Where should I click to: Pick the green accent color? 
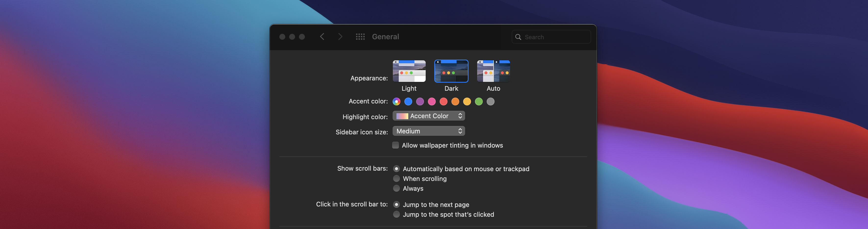pyautogui.click(x=479, y=102)
